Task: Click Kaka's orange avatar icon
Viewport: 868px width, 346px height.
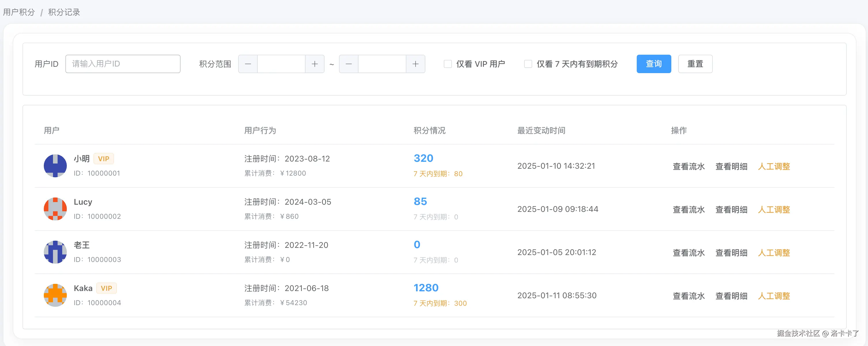Action: pos(55,295)
